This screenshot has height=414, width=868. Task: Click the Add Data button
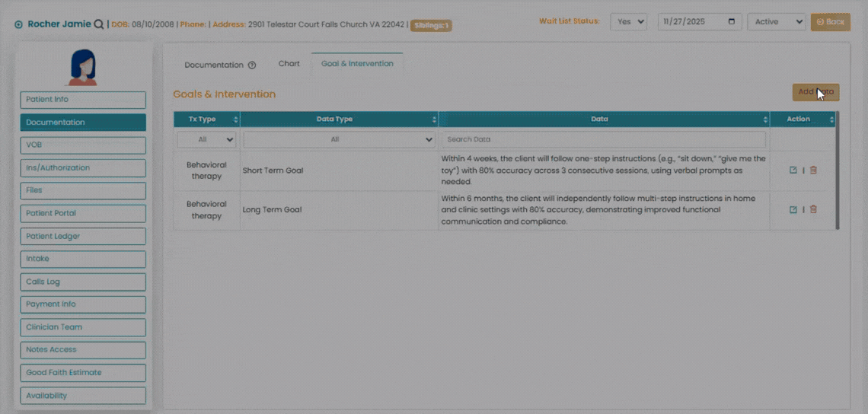pyautogui.click(x=815, y=92)
